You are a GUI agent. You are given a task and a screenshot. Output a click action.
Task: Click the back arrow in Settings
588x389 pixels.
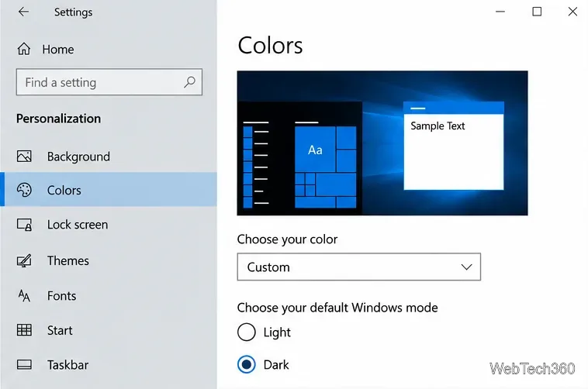point(23,12)
